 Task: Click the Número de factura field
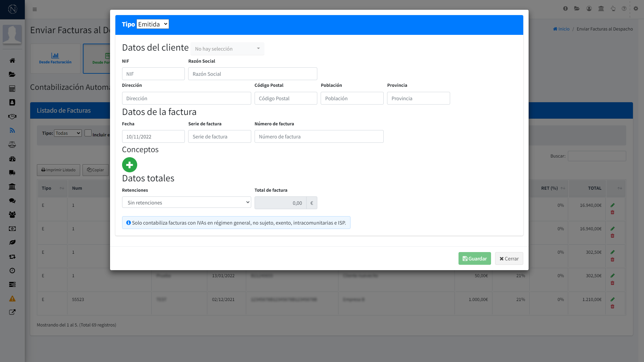pyautogui.click(x=319, y=136)
